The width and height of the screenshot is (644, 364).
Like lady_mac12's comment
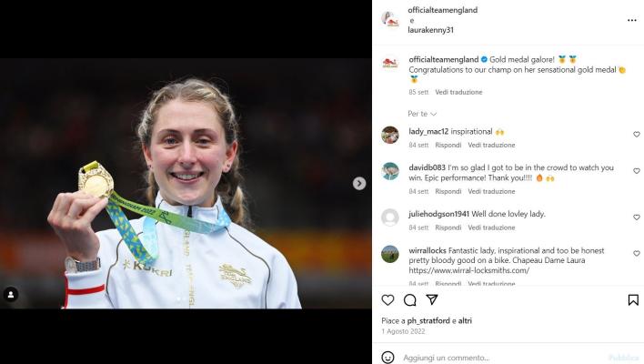tap(636, 135)
